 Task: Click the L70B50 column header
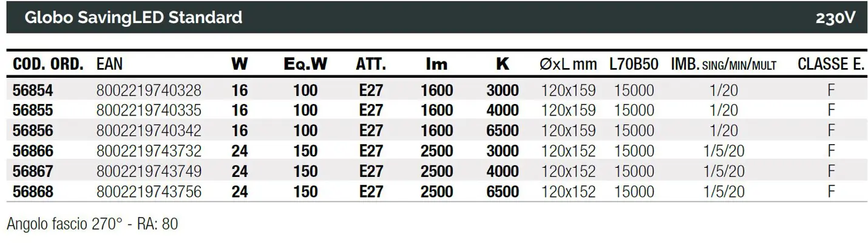(x=635, y=64)
